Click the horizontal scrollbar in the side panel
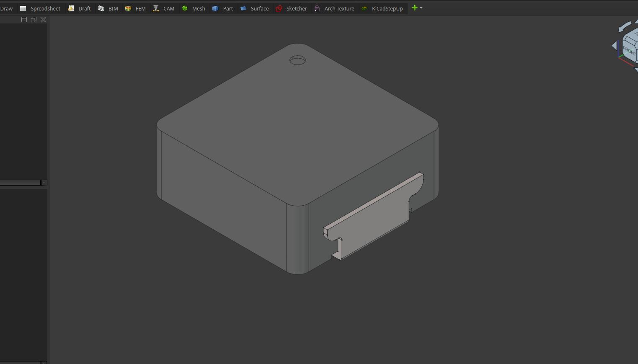 tap(20, 183)
